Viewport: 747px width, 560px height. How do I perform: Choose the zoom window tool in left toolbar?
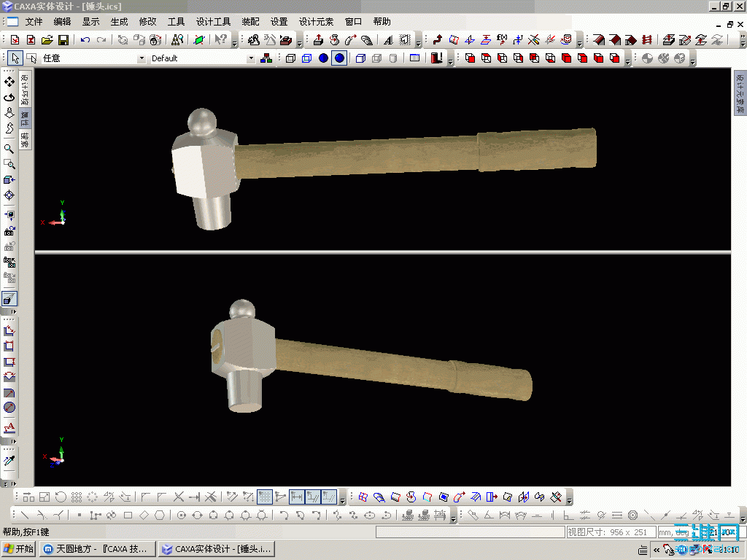pos(9,164)
